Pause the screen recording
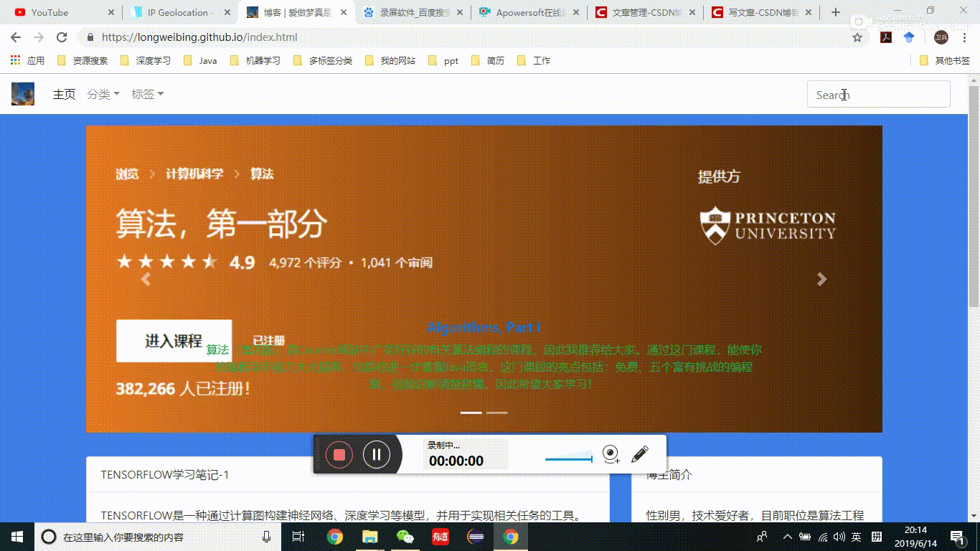This screenshot has height=551, width=980. [377, 454]
